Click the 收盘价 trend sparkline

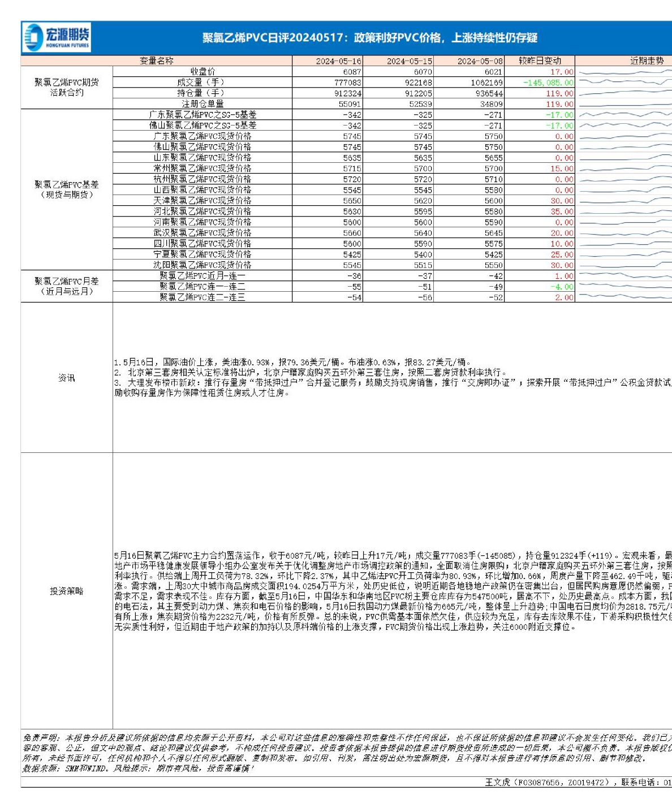click(x=623, y=72)
